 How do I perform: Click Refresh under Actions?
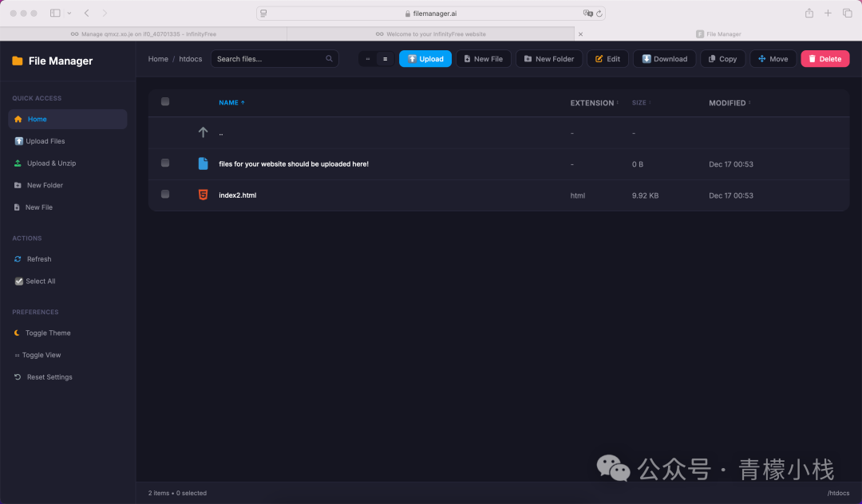tap(68, 259)
